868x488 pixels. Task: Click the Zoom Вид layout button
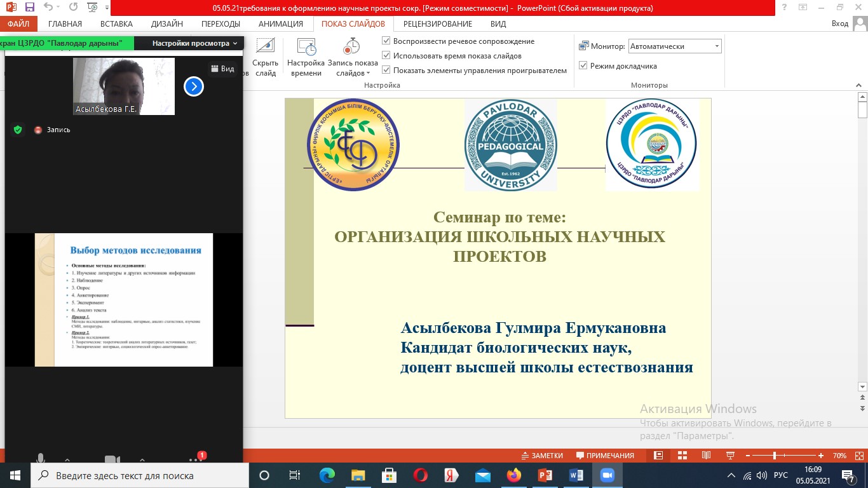pyautogui.click(x=222, y=69)
